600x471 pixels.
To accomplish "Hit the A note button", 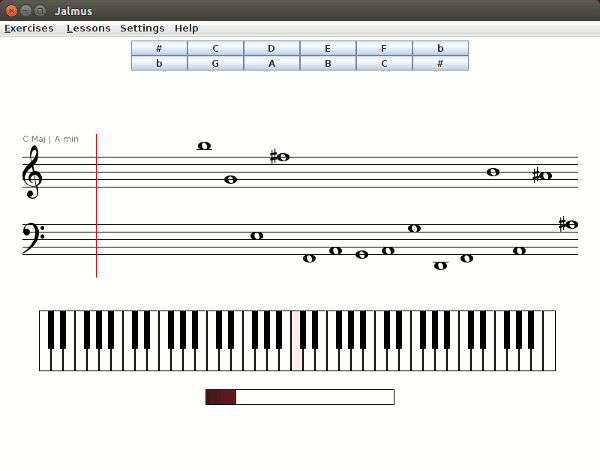I will tap(271, 63).
